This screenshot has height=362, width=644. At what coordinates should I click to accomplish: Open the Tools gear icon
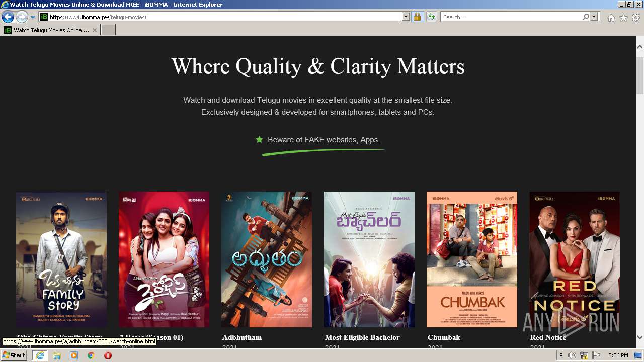pyautogui.click(x=636, y=18)
